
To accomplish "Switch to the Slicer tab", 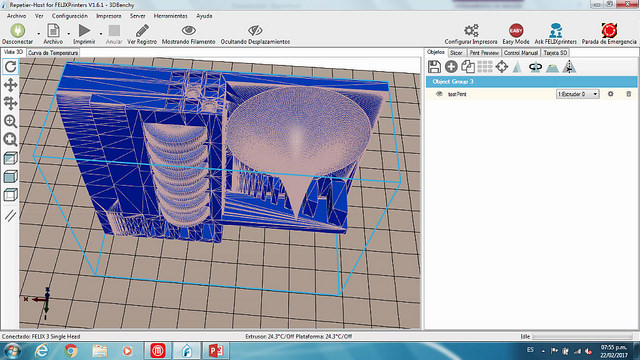I will click(456, 53).
